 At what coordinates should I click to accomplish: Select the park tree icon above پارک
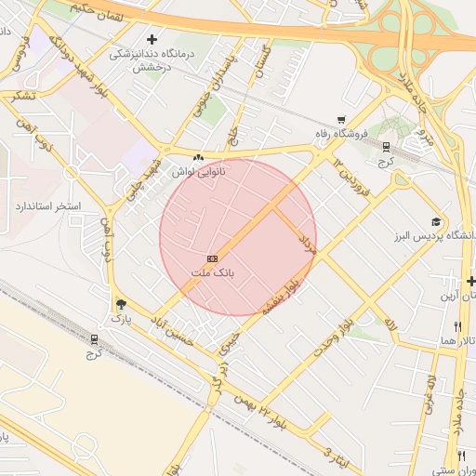[121, 304]
